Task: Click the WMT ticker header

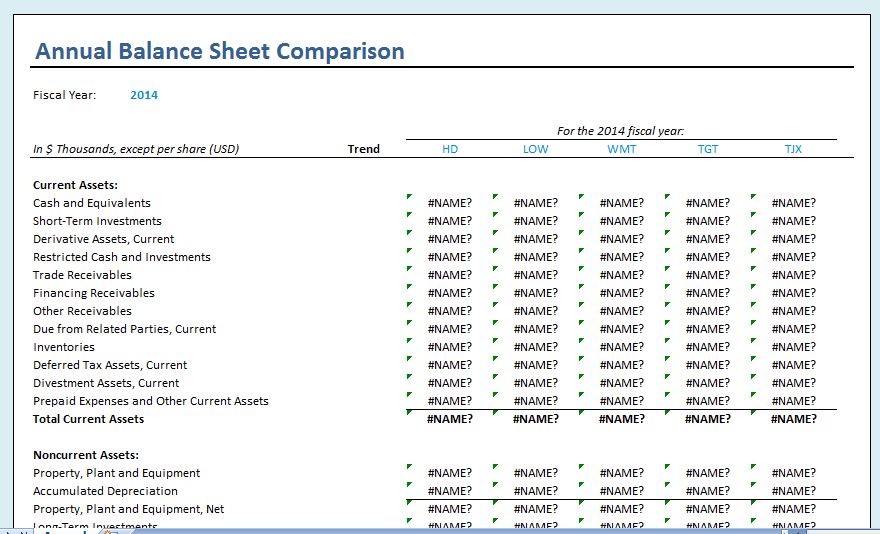Action: [x=621, y=149]
